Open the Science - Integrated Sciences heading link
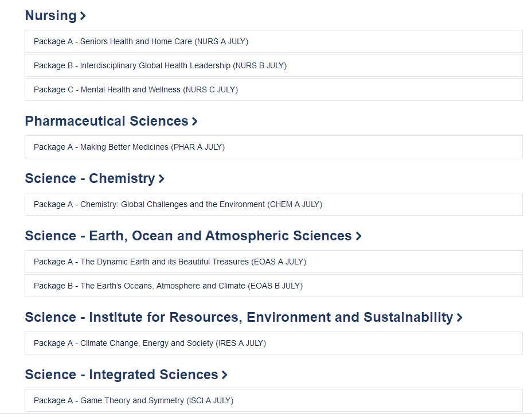Screen dimensions: 532x417 (x=122, y=375)
